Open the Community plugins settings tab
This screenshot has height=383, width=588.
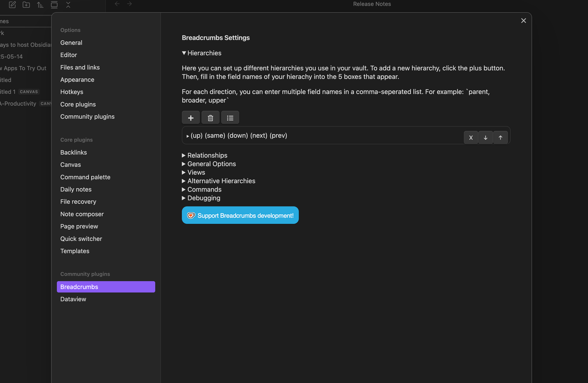[x=87, y=117]
